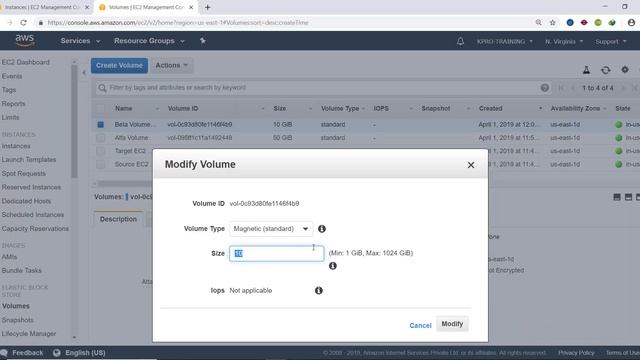Select the Target EC2 row checkbox

point(100,151)
